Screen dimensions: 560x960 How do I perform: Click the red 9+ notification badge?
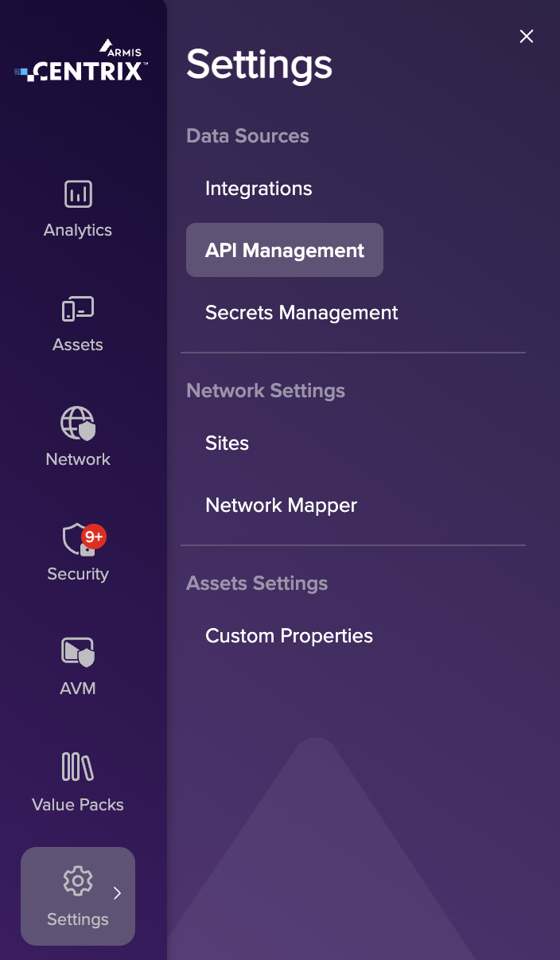pos(94,537)
